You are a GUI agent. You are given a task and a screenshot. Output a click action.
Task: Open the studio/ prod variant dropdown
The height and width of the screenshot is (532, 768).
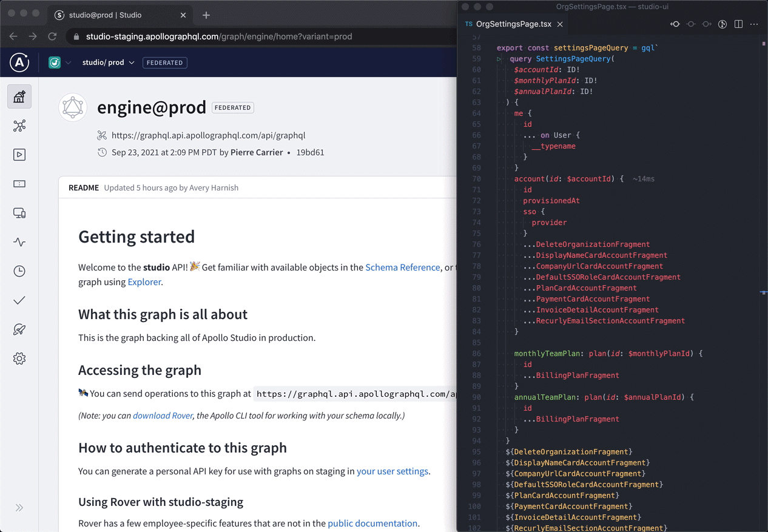(x=108, y=62)
